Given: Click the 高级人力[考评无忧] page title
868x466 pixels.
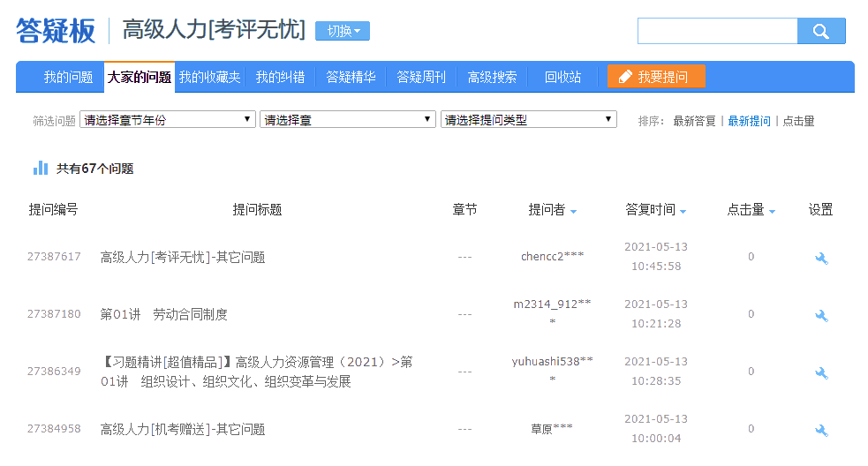Looking at the screenshot, I should click(x=214, y=29).
